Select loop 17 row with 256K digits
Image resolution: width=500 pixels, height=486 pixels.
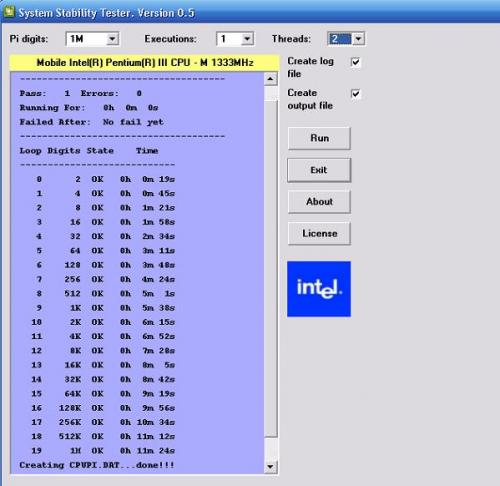click(x=103, y=422)
